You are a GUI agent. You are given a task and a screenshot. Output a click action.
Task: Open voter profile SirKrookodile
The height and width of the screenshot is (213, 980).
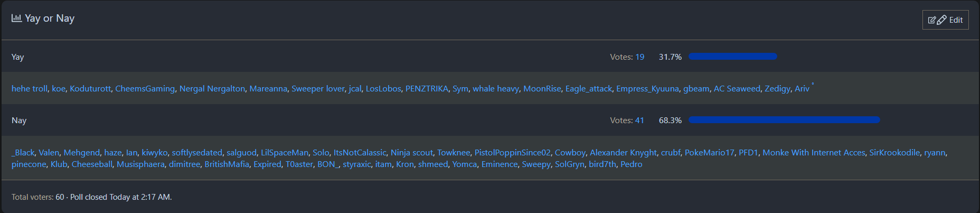coord(894,153)
